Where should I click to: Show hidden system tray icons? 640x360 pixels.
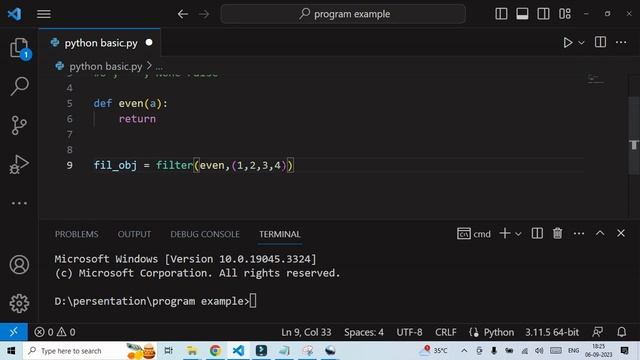click(464, 351)
